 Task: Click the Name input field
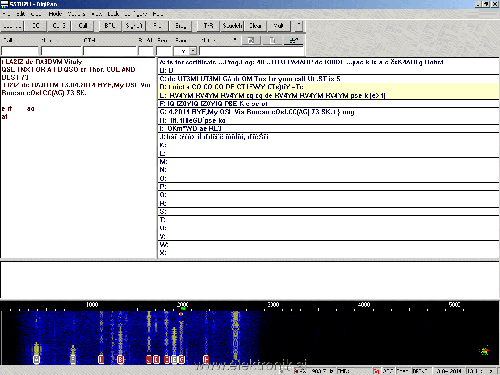61,51
